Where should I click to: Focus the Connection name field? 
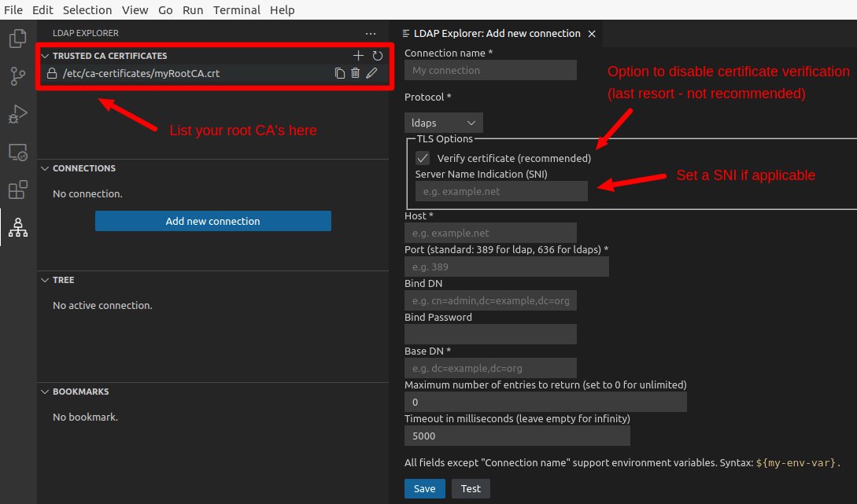(x=490, y=70)
